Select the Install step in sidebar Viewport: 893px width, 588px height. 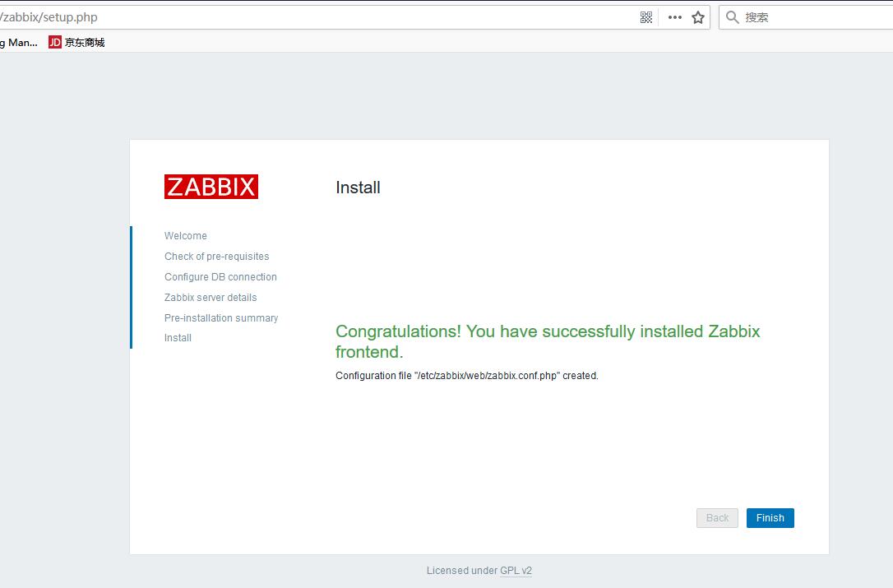pyautogui.click(x=178, y=338)
